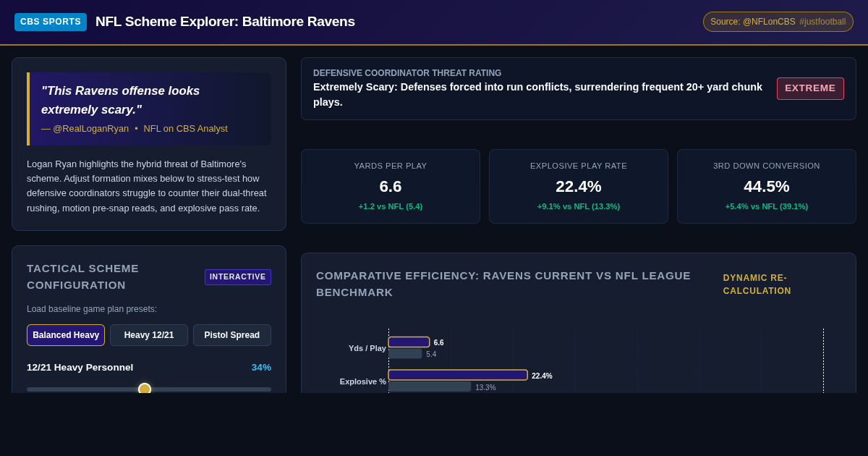Click the NFL Yds / Play 5.4 bar
The image size is (868, 456).
pyautogui.click(x=405, y=354)
